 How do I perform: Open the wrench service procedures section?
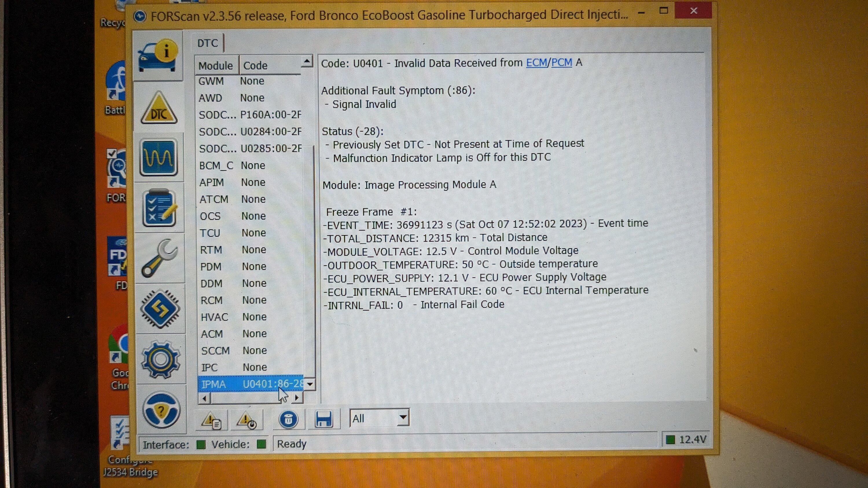[159, 258]
